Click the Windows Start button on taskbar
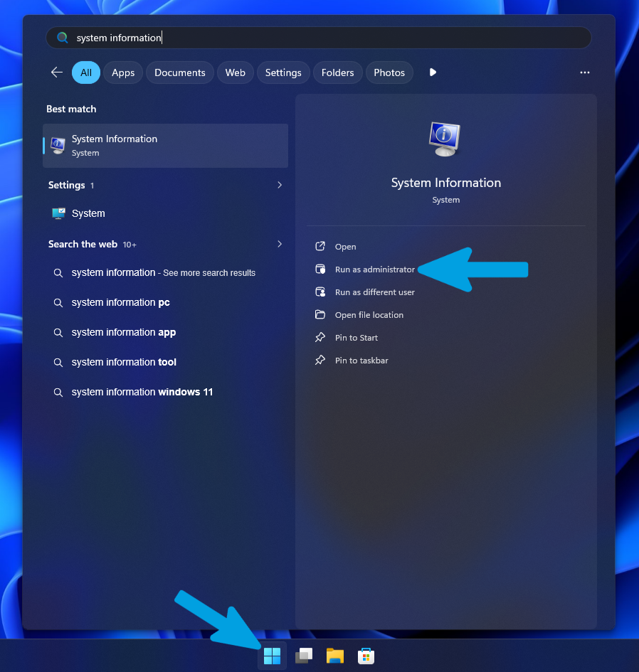 pyautogui.click(x=272, y=656)
